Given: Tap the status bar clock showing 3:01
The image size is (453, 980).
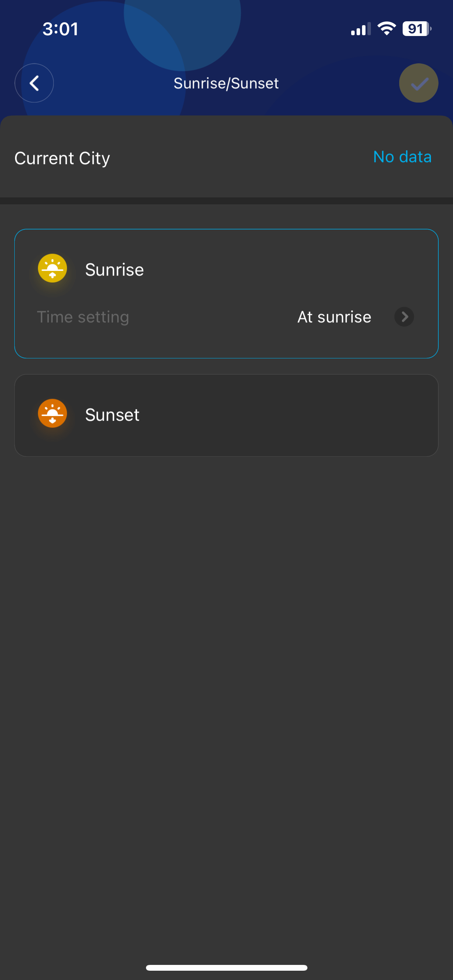Looking at the screenshot, I should tap(60, 29).
